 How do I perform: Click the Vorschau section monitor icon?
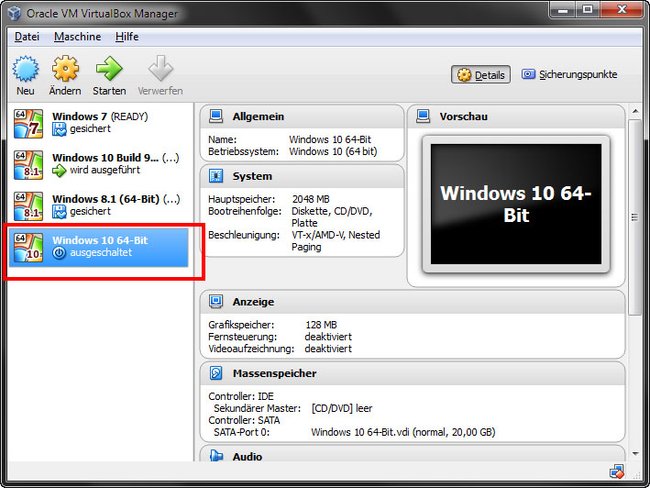(423, 117)
